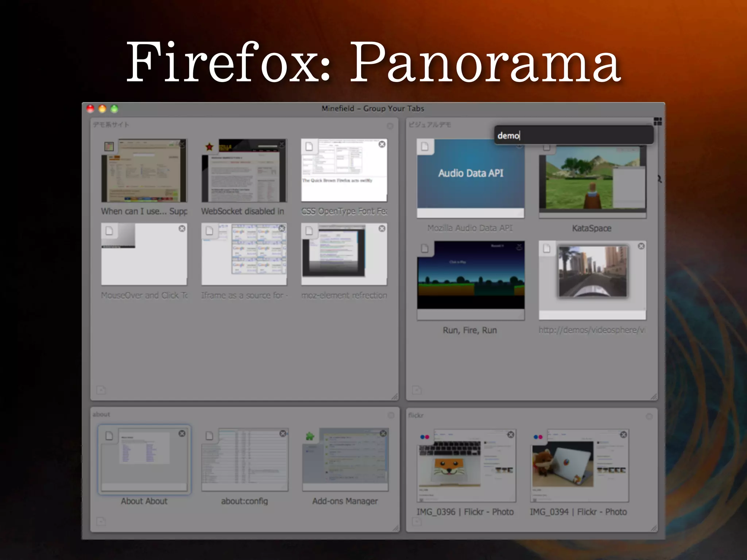Screen dimensions: 747x560
Task: Close the flickr tab group
Action: point(649,416)
